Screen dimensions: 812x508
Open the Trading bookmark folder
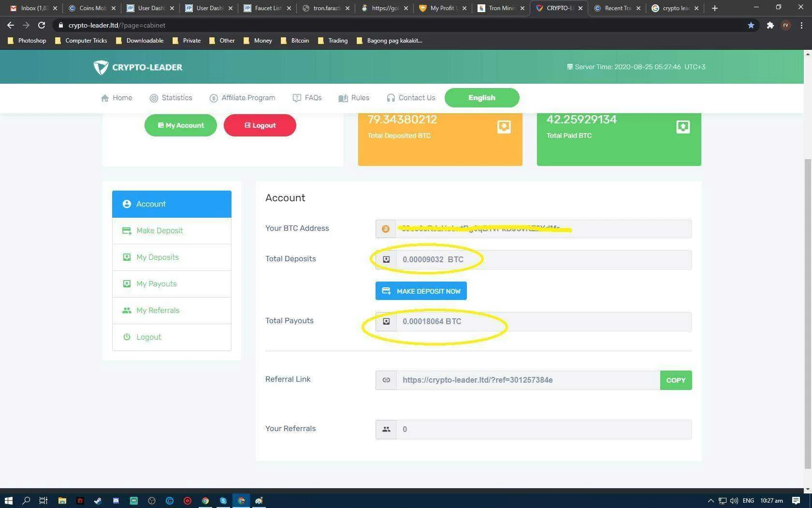tap(333, 41)
